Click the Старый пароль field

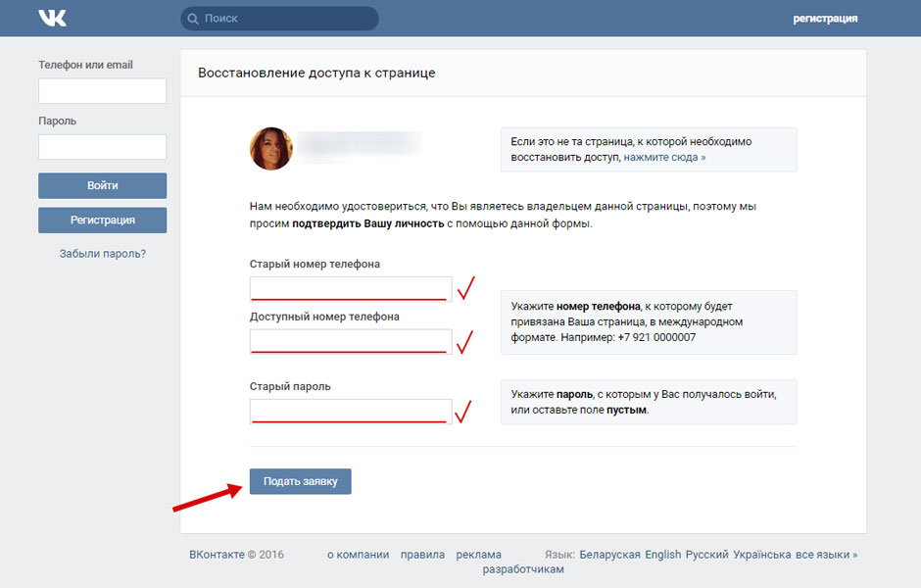pyautogui.click(x=351, y=412)
